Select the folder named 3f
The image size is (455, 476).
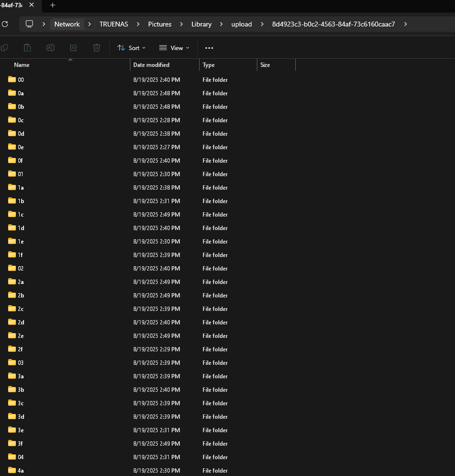point(20,444)
